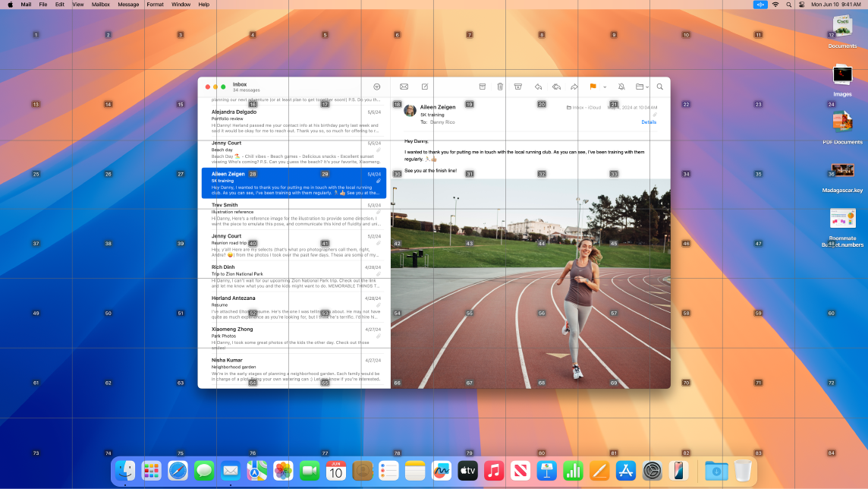Open the Mailbox menu
The image size is (868, 489).
point(99,4)
